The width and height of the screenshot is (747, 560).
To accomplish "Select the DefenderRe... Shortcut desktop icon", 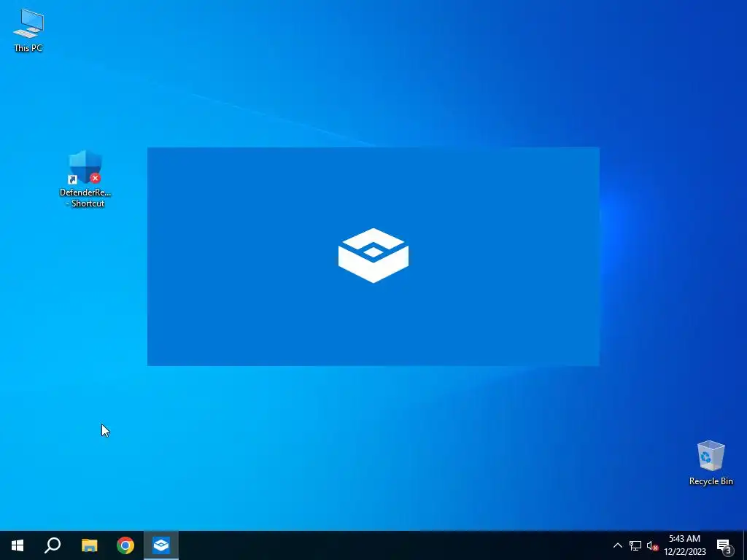I will 85,179.
